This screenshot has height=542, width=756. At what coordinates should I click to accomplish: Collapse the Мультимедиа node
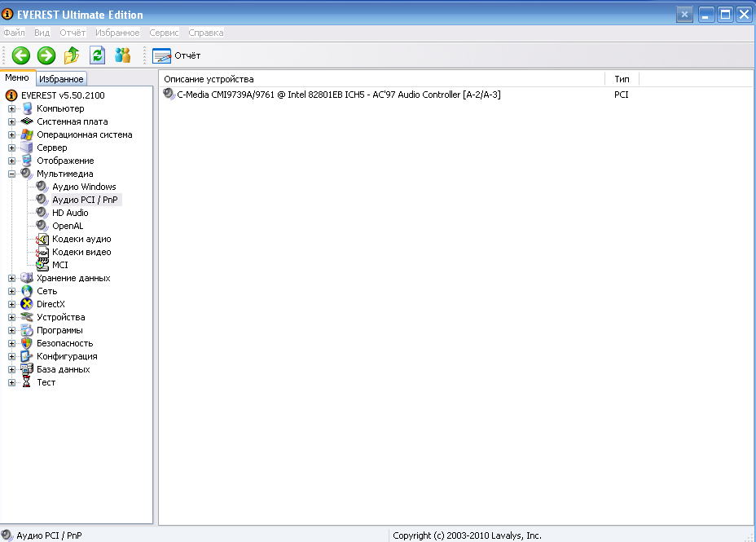click(11, 174)
